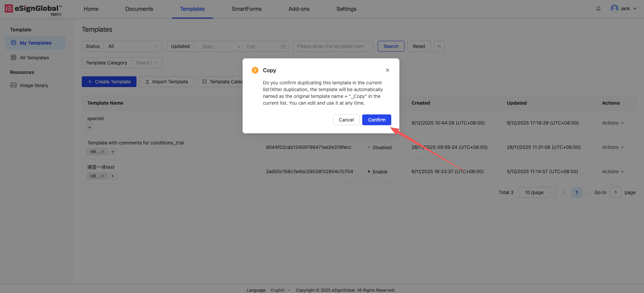The width and height of the screenshot is (644, 293).
Task: Click the notification bell icon
Action: (598, 9)
